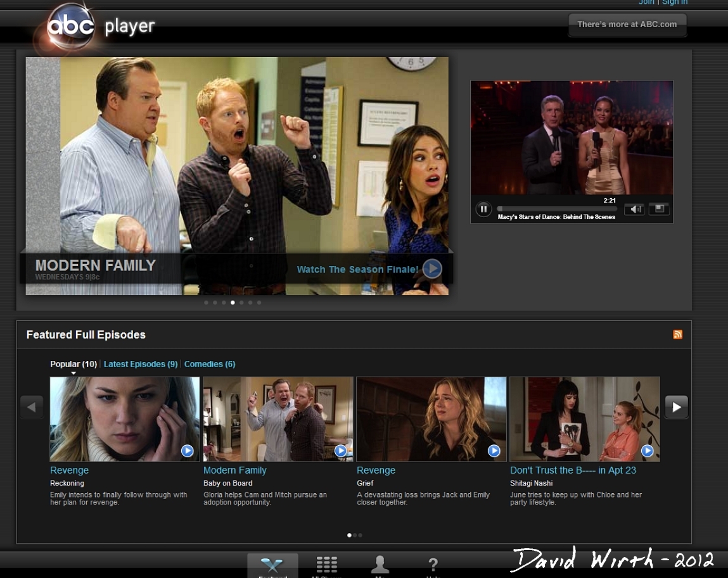
Task: Open the orange RSS feed icon
Action: pyautogui.click(x=677, y=334)
